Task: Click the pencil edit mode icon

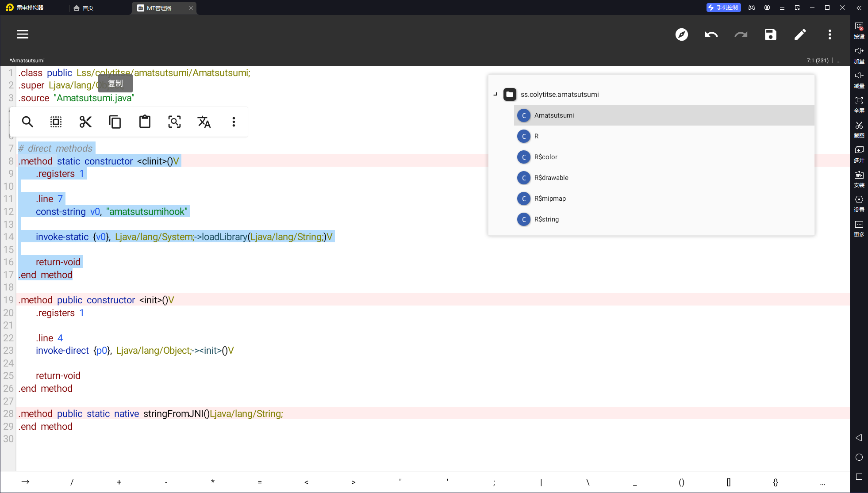Action: (800, 34)
